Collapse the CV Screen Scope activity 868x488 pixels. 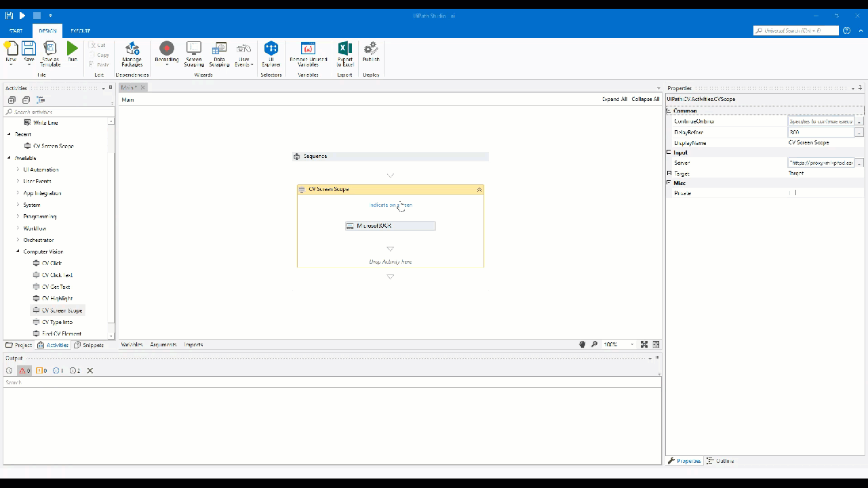479,190
